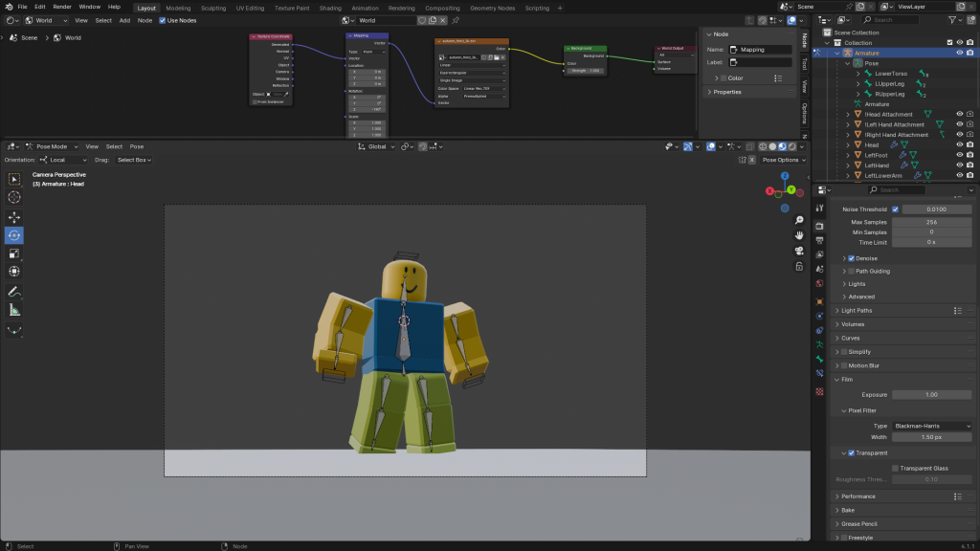
Task: Open the Texture properties tab icon
Action: tap(819, 391)
